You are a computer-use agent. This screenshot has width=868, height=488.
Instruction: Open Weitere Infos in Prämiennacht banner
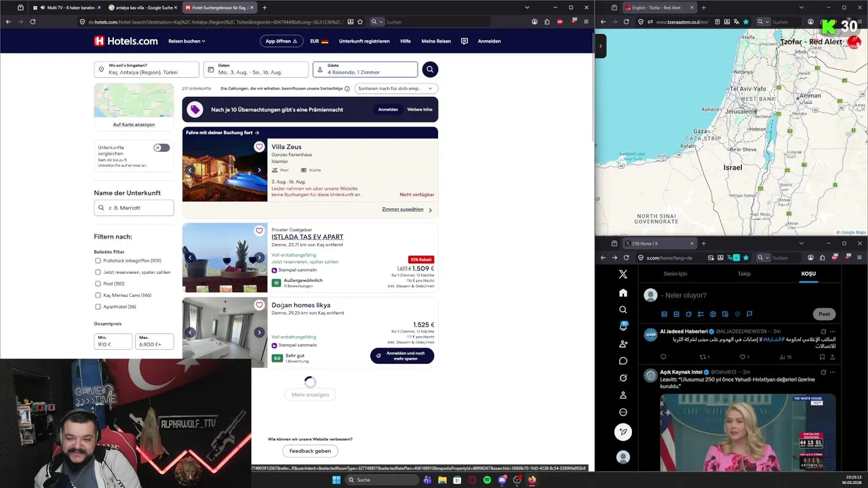point(420,109)
